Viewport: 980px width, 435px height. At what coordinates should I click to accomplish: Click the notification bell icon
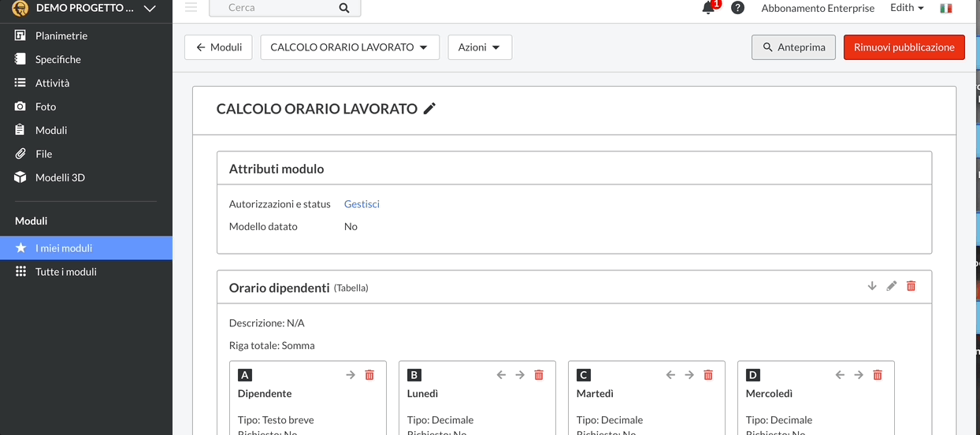coord(708,9)
